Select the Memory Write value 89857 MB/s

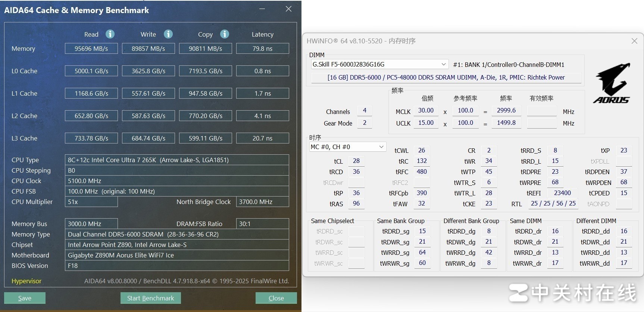pyautogui.click(x=149, y=49)
